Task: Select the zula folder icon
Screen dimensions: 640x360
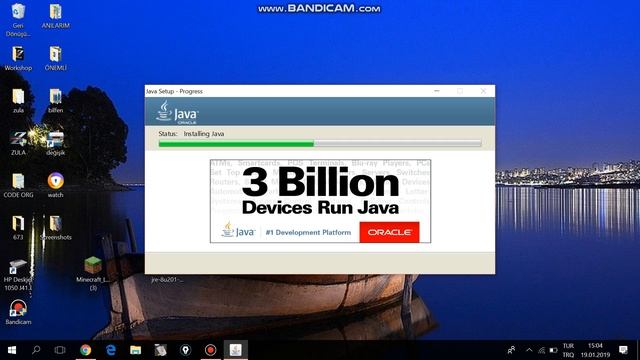Action: coord(18,101)
